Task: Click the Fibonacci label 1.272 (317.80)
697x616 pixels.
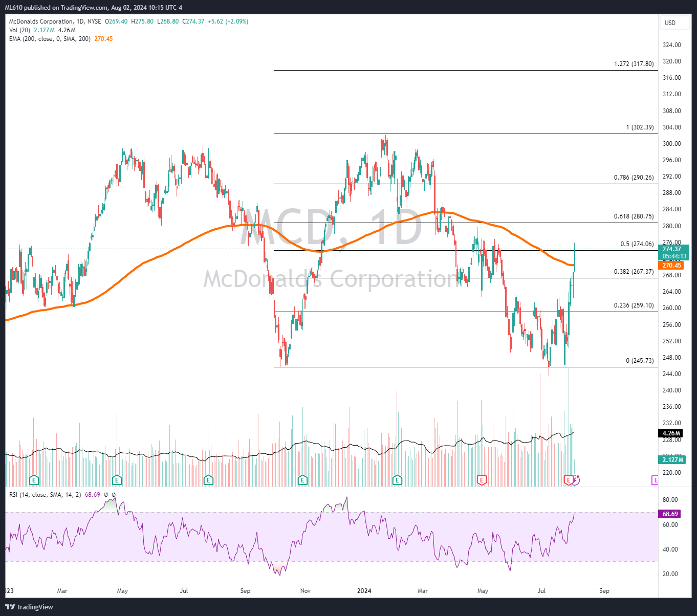Action: pyautogui.click(x=634, y=64)
